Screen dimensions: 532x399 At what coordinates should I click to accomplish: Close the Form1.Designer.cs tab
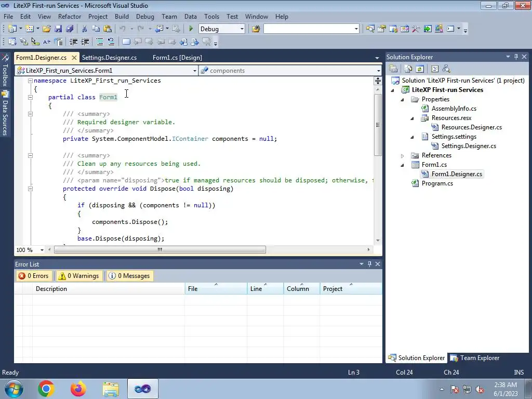74,58
